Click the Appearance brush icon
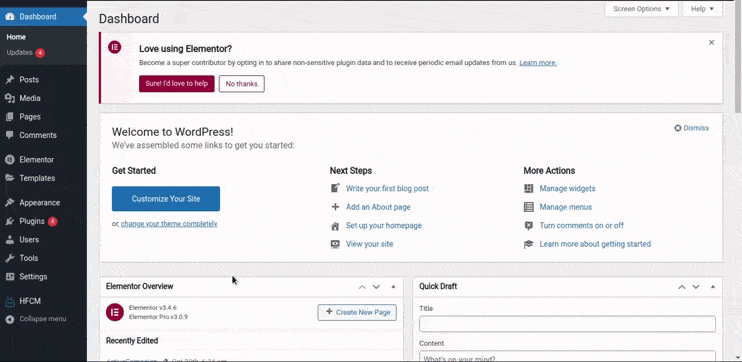The image size is (742, 362). click(x=10, y=203)
